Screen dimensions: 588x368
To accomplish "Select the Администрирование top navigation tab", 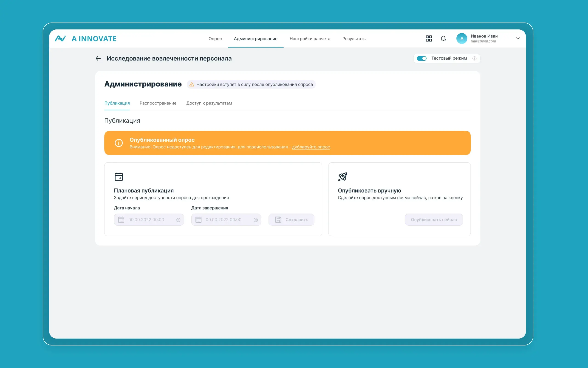I will coord(256,39).
